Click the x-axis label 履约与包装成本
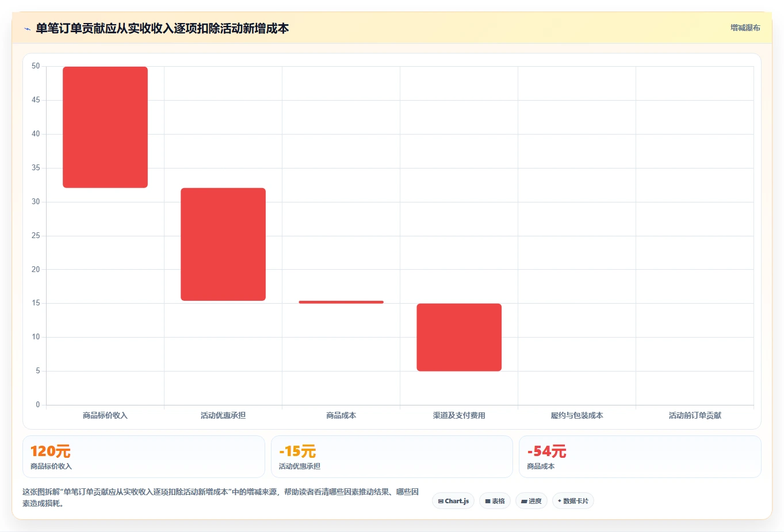Viewport: 784px width, 532px height. pos(577,415)
